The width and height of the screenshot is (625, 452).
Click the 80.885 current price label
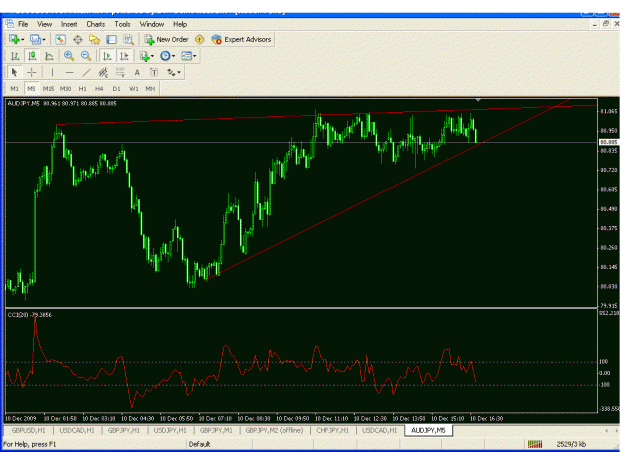coord(609,142)
